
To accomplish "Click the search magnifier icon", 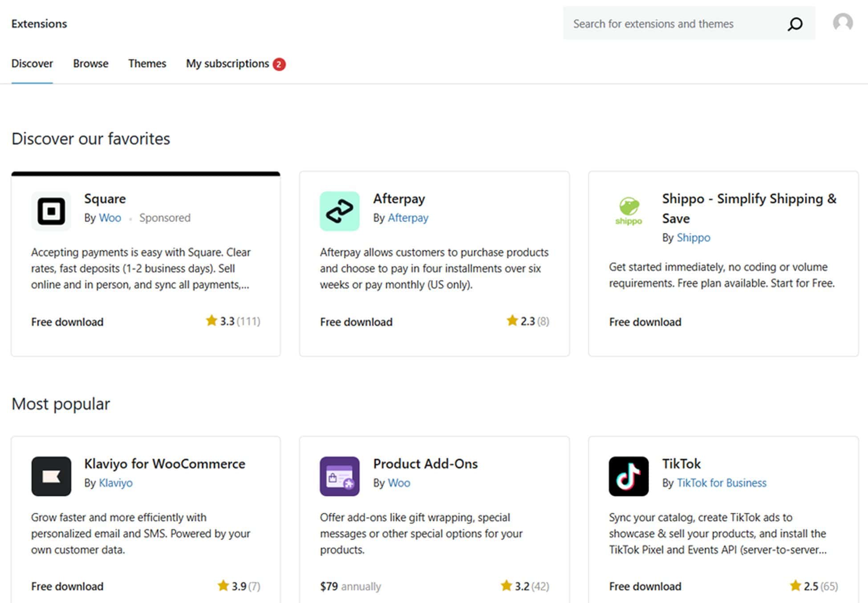I will tap(795, 24).
